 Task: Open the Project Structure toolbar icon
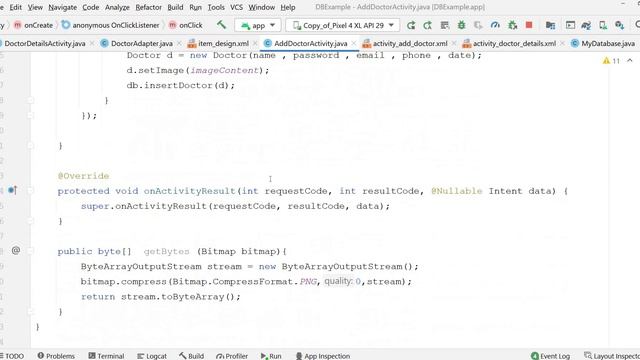550,25
